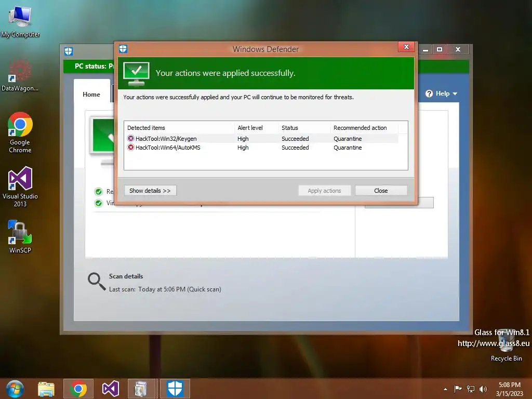Image resolution: width=532 pixels, height=399 pixels.
Task: Click the taskbar clock 5:08 PM
Action: (509, 385)
